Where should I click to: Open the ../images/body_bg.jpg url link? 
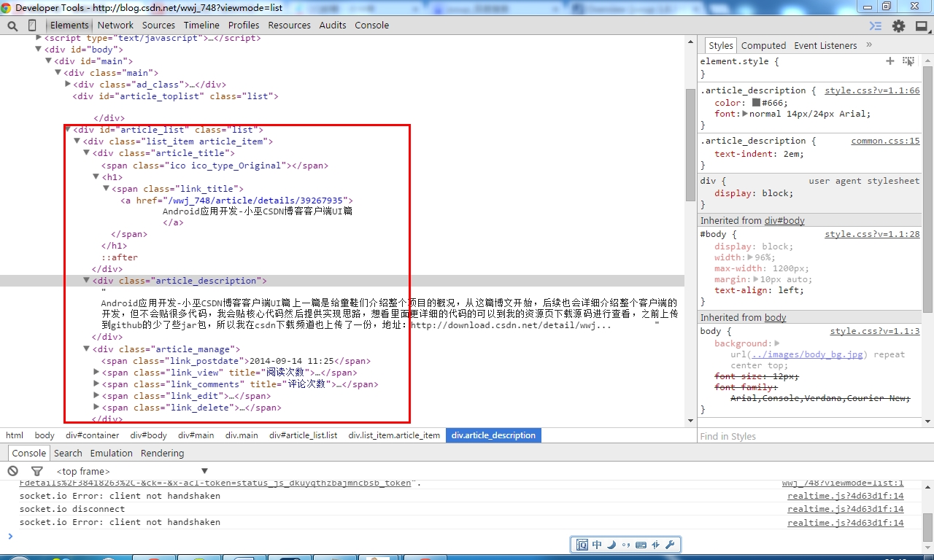pyautogui.click(x=807, y=354)
